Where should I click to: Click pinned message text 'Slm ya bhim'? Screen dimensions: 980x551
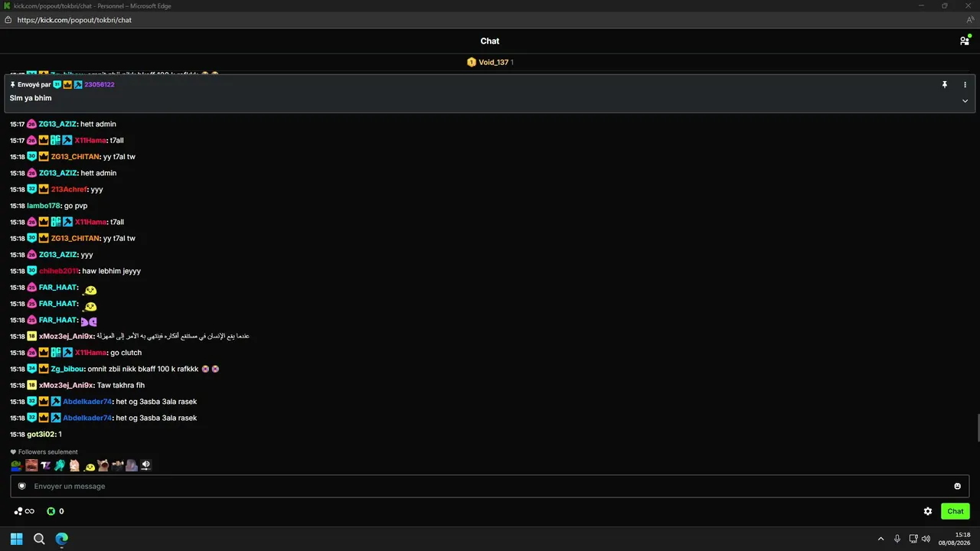31,98
